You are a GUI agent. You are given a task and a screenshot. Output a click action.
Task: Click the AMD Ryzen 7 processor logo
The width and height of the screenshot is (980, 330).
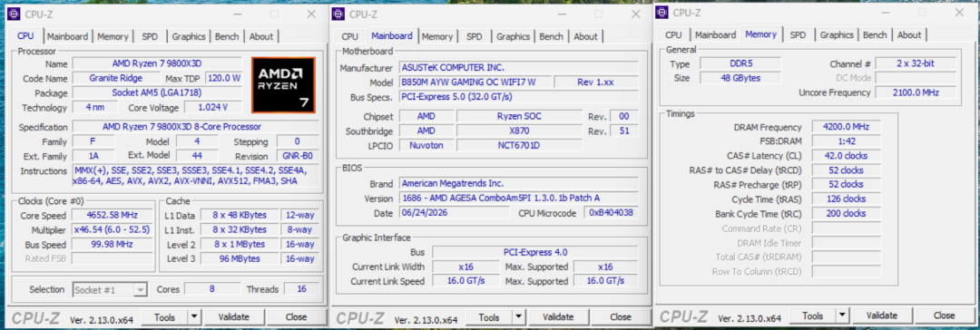[283, 85]
